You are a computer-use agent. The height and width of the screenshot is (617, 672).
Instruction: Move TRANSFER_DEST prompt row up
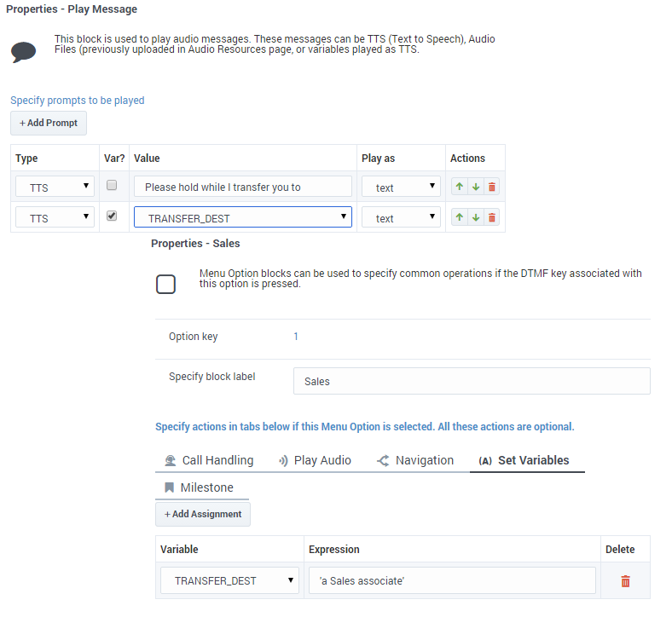pos(458,218)
